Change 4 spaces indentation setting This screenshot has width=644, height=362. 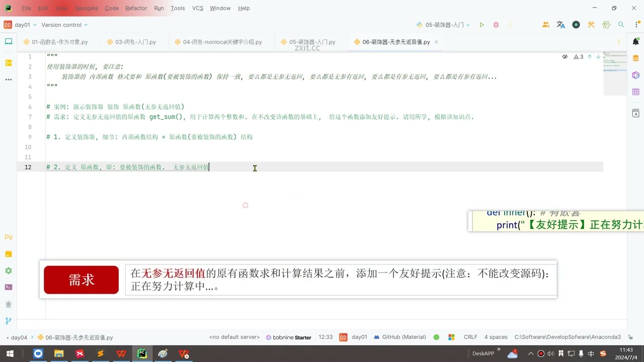(x=496, y=337)
